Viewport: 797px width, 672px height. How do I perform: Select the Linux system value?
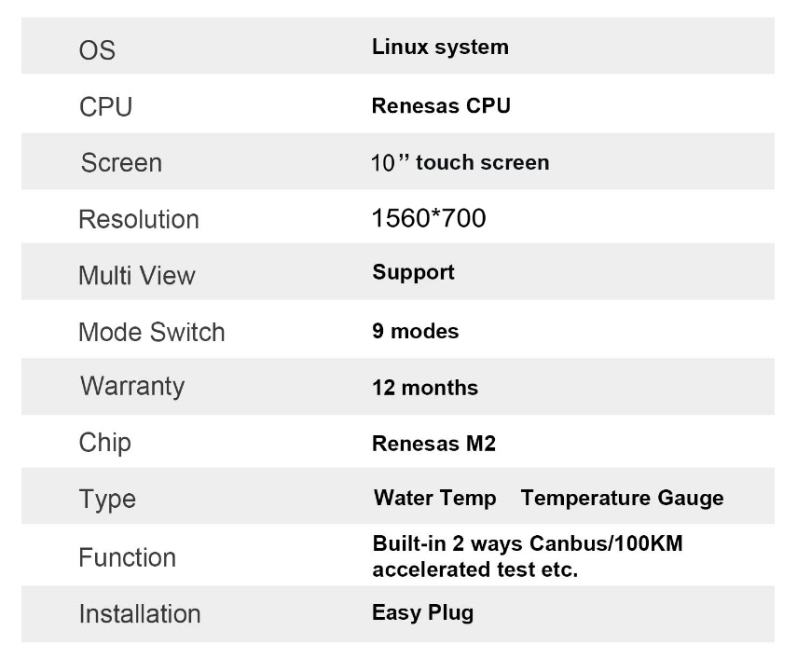[x=440, y=48]
